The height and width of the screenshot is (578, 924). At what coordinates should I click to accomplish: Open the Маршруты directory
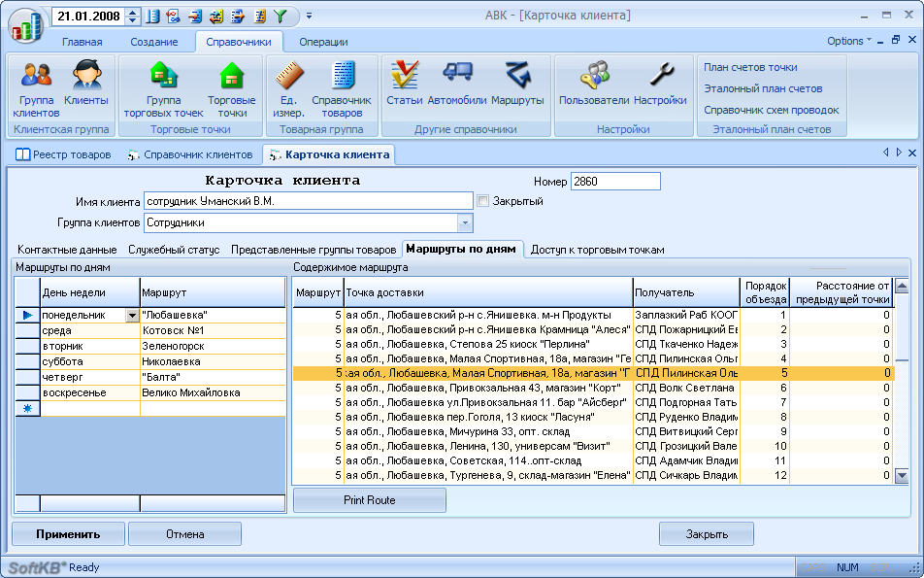tap(517, 84)
